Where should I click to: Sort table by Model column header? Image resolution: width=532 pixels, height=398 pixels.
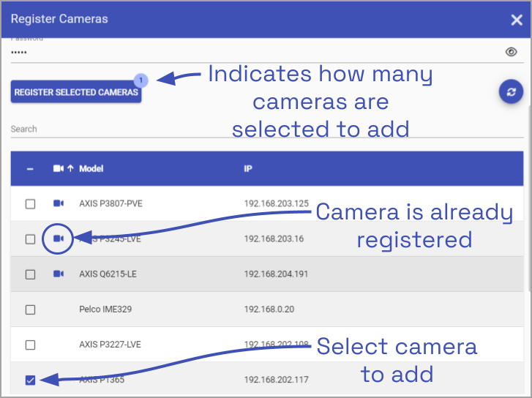click(x=91, y=168)
